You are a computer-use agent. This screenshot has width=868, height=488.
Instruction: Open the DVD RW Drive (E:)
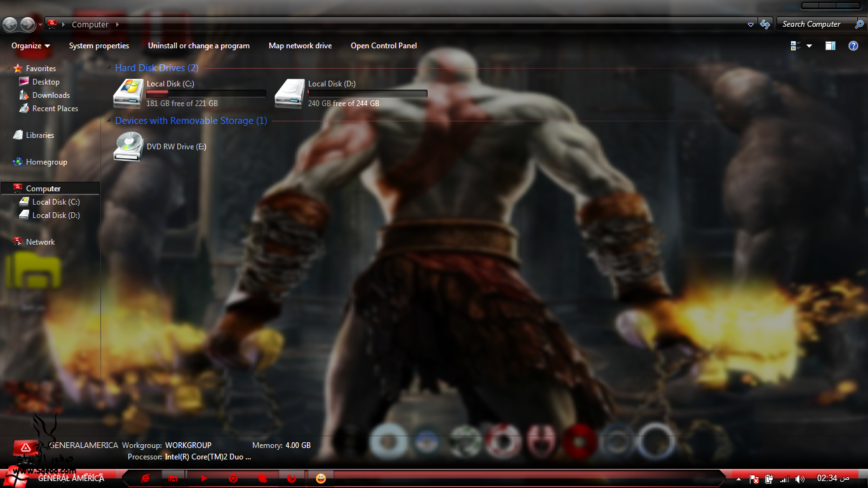(x=128, y=146)
